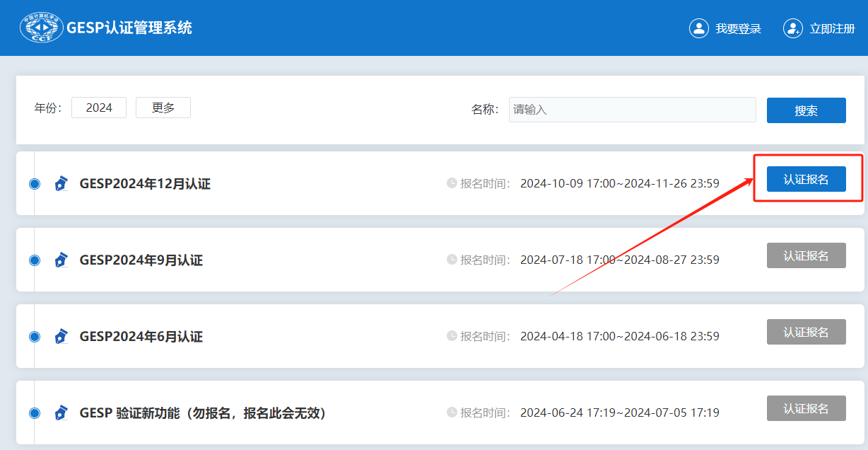Screen dimensions: 868x450
Task: Click the pen icon for GESP2024年9月认证
Action: tap(61, 260)
